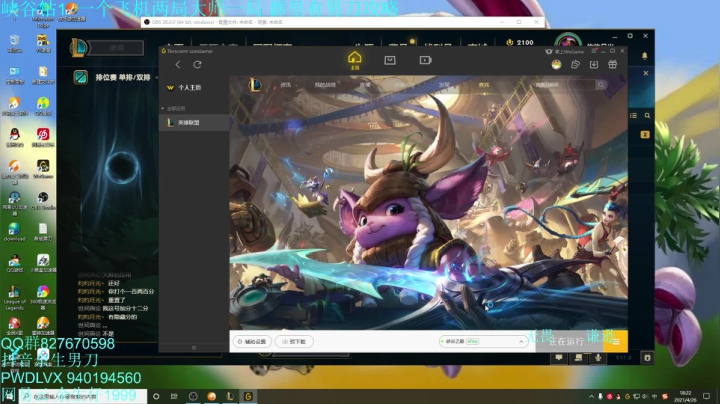Click Windows taskbar search box
This screenshot has height=404, width=720.
pos(83,396)
